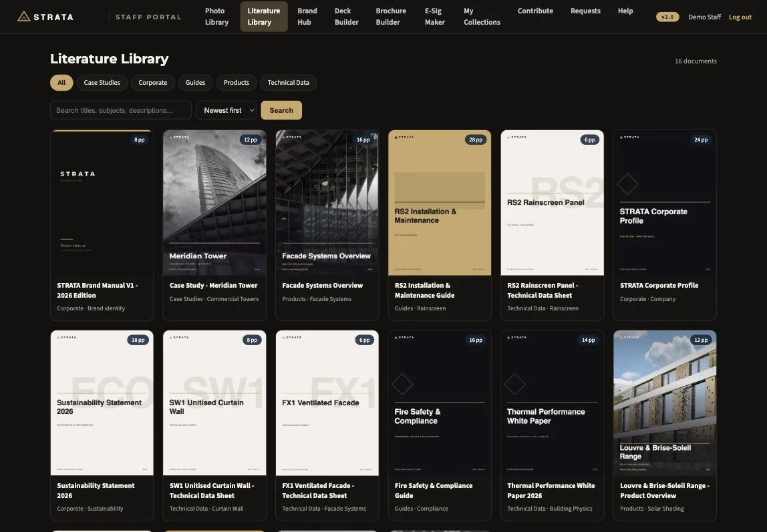Click the 14 pp page count badge
This screenshot has width=767, height=532.
pos(588,340)
